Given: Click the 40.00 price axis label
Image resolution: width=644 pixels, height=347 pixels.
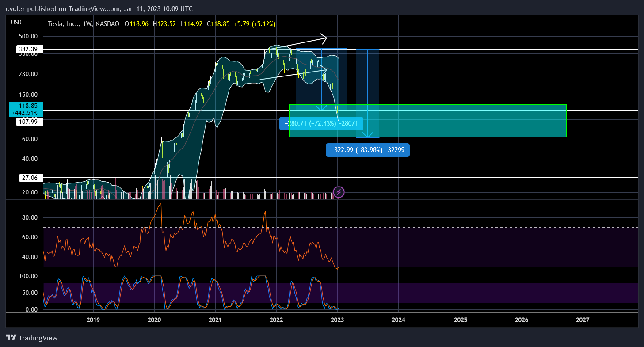Looking at the screenshot, I should [x=29, y=159].
